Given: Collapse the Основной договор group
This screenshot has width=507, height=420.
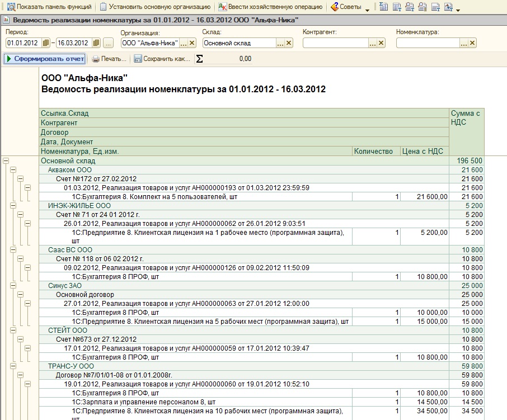Looking at the screenshot, I should click(x=20, y=295).
